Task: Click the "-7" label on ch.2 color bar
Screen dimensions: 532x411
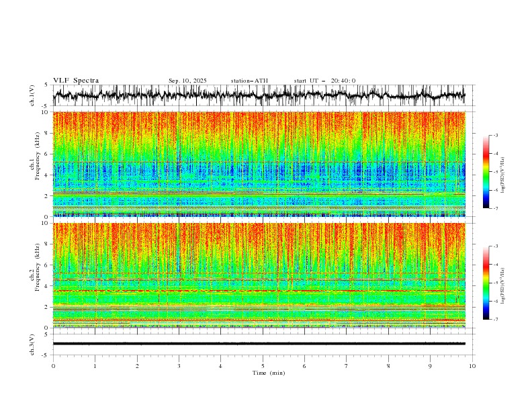Action: 496,319
